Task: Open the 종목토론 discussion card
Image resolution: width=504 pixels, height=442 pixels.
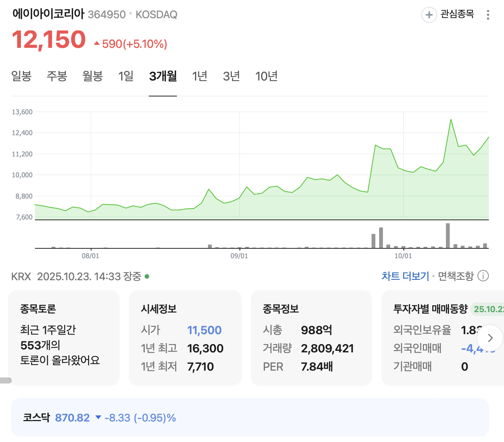Action: coord(64,338)
